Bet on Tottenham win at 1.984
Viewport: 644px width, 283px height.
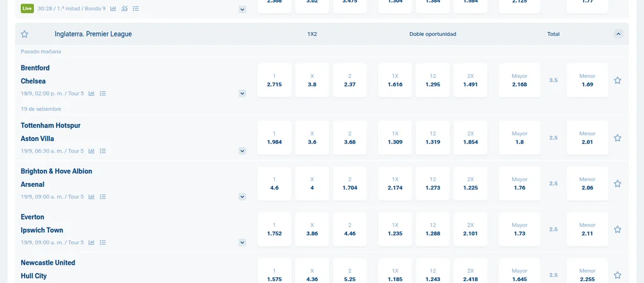pyautogui.click(x=274, y=138)
